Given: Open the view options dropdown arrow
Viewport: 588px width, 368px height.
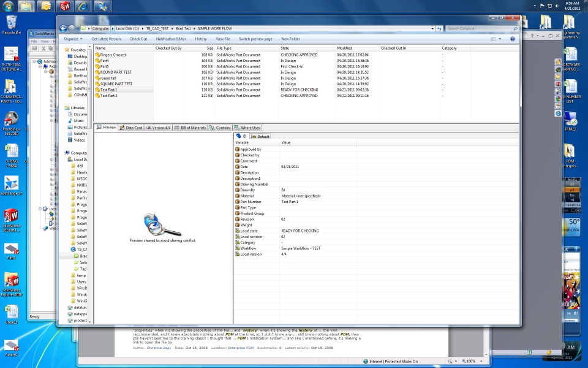Looking at the screenshot, I should tap(500, 39).
